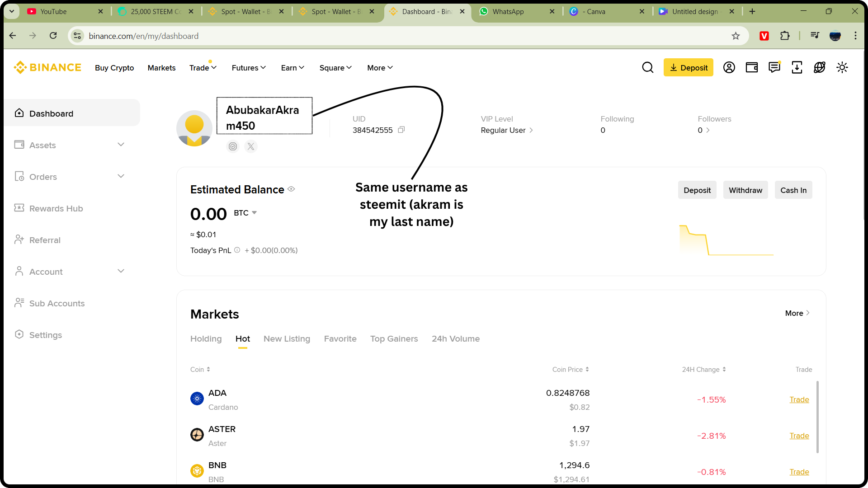This screenshot has width=868, height=488.
Task: Reload the page
Action: click(x=53, y=36)
